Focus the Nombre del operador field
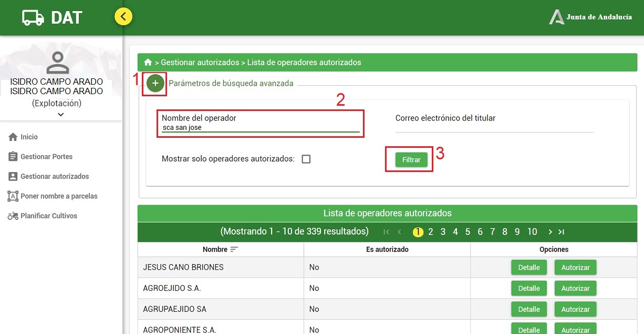 pyautogui.click(x=261, y=124)
